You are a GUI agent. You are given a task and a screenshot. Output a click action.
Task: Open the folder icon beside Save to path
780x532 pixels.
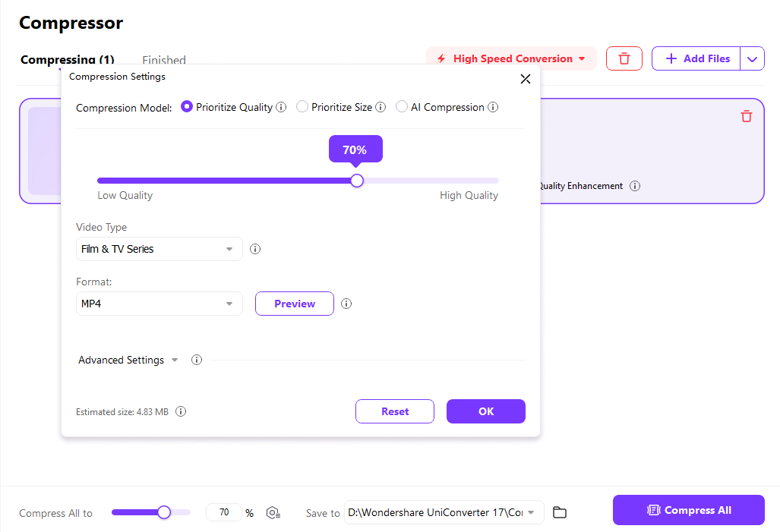[560, 512]
